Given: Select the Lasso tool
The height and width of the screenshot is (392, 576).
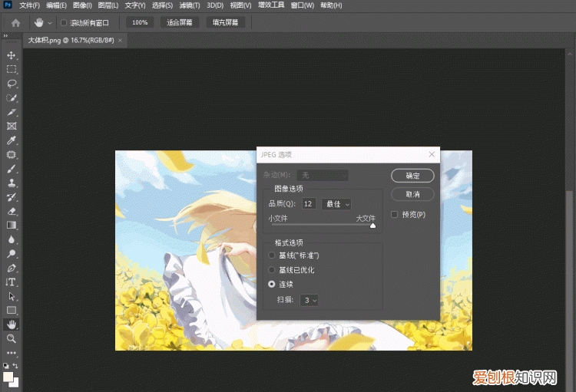Looking at the screenshot, I should pos(12,84).
